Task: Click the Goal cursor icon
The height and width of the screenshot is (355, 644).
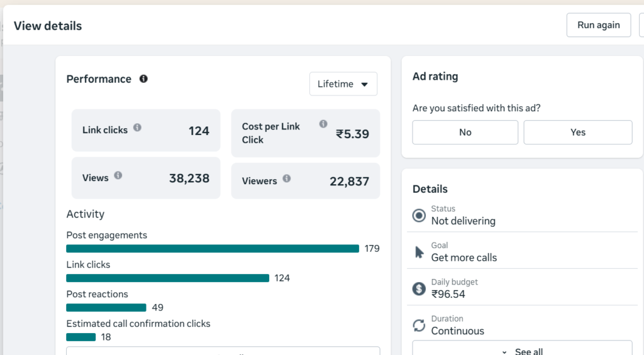Action: (x=419, y=252)
